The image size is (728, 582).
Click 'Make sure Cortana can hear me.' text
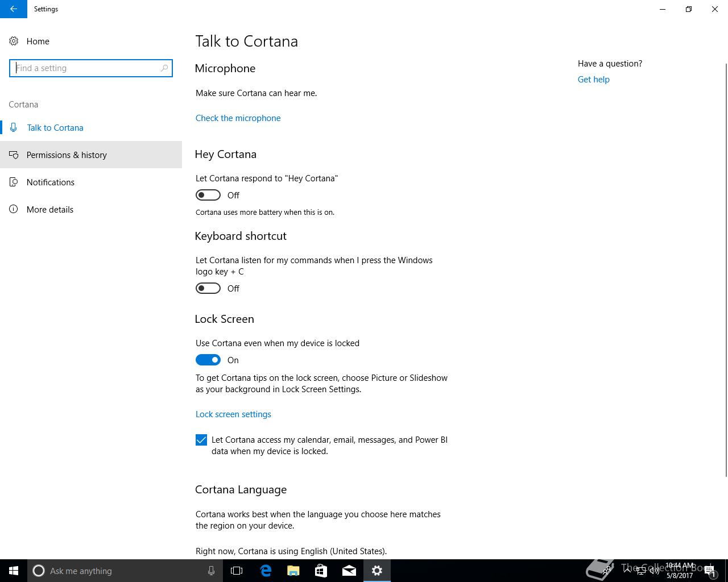256,93
